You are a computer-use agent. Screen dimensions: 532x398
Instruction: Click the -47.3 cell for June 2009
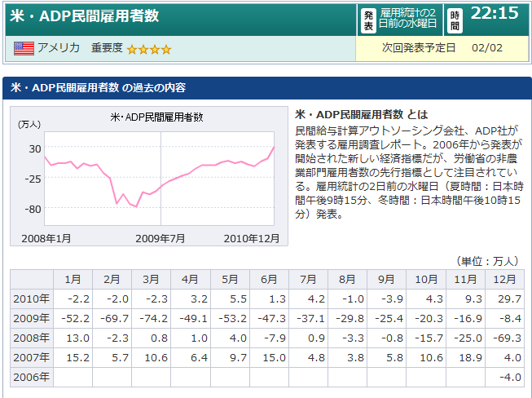pyautogui.click(x=269, y=319)
